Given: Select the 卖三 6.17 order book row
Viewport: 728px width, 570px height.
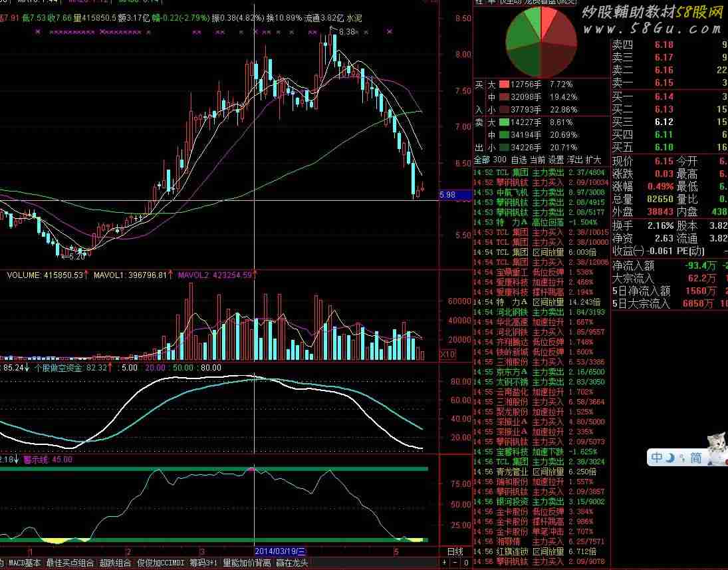Looking at the screenshot, I should coord(669,58).
